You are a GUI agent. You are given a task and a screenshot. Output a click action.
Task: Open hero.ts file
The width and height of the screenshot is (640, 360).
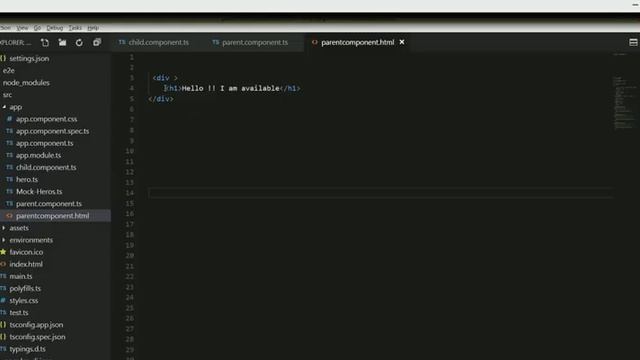click(27, 179)
